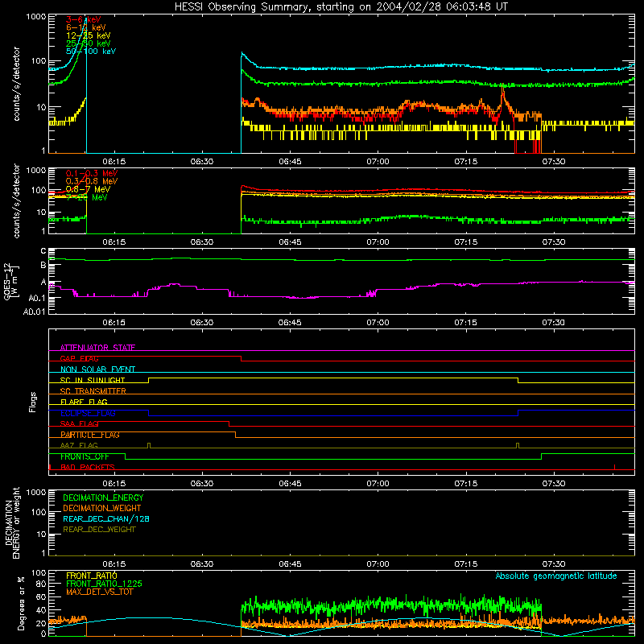Click the 07:00 tick label under the Flags panel
Image resolution: width=644 pixels, height=644 pixels.
click(378, 484)
